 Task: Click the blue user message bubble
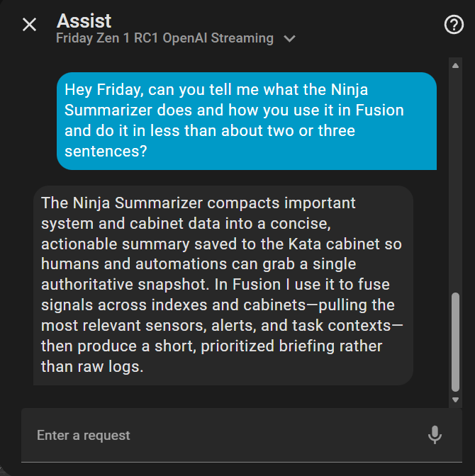click(x=246, y=120)
